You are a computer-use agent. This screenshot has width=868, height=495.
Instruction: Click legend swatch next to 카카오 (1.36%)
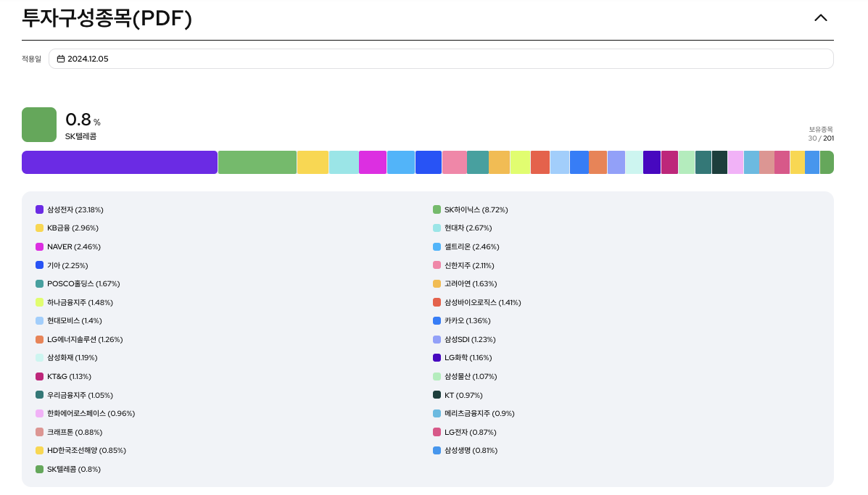(x=437, y=321)
